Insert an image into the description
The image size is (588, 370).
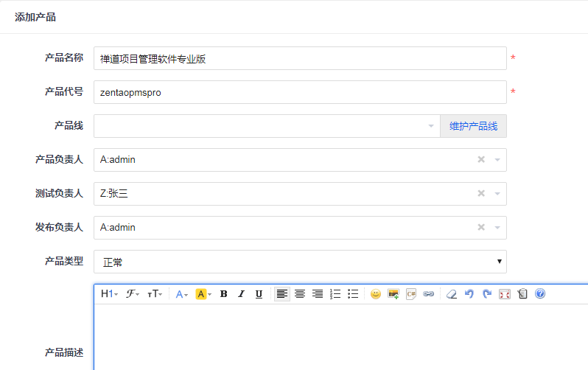pyautogui.click(x=393, y=294)
